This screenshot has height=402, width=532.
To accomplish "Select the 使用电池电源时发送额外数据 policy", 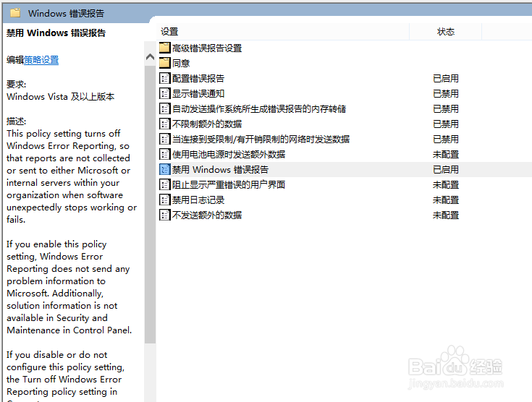I will [x=229, y=155].
